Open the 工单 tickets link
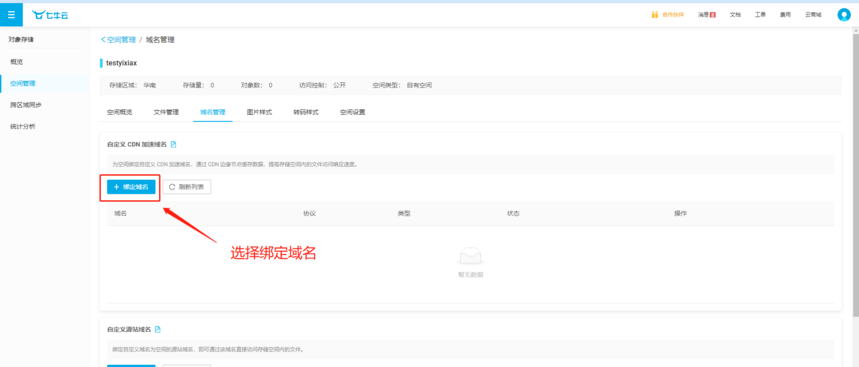859x367 pixels. (760, 15)
